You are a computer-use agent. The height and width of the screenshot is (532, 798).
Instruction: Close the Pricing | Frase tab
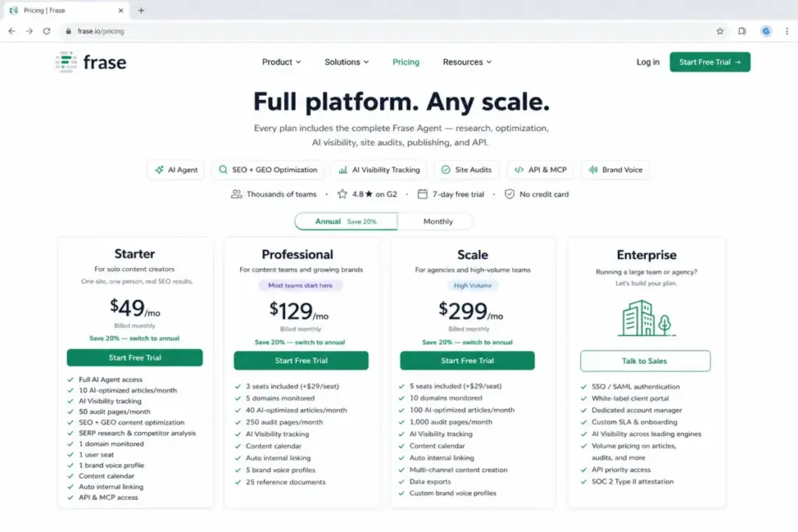point(121,10)
